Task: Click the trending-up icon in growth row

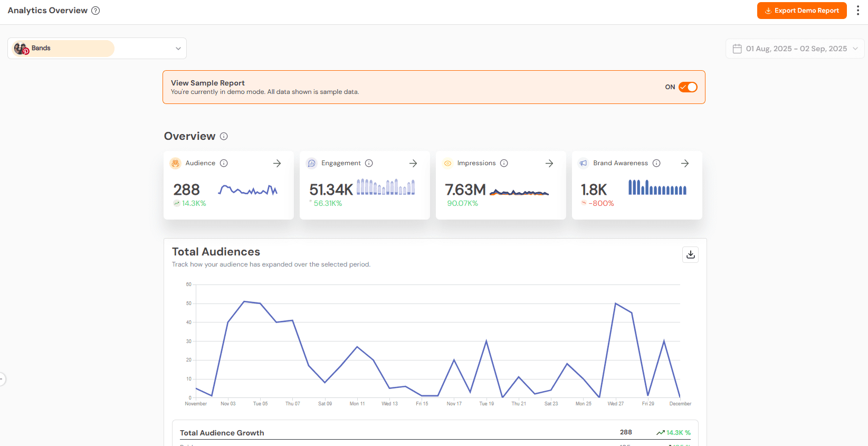Action: [x=660, y=433]
